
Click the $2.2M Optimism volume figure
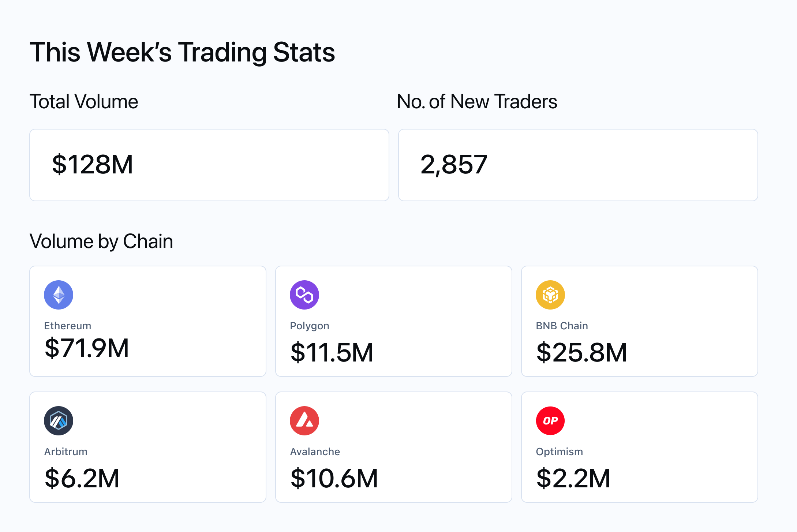click(x=573, y=478)
